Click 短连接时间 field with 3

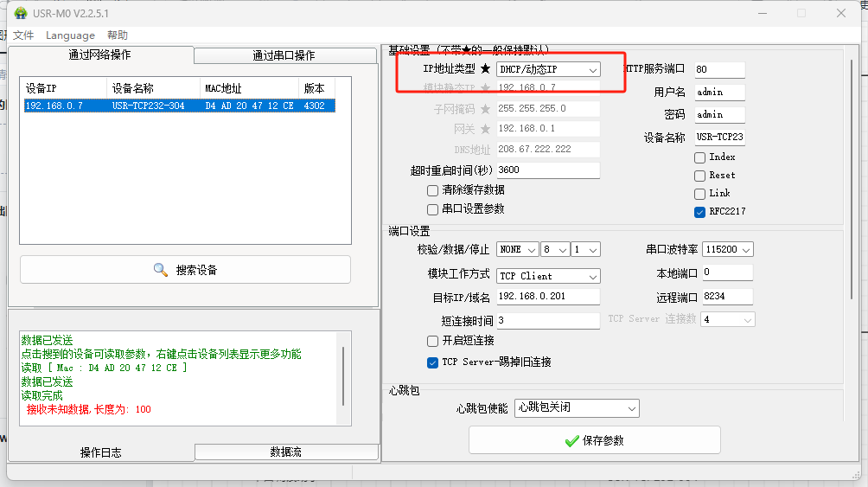coord(548,321)
